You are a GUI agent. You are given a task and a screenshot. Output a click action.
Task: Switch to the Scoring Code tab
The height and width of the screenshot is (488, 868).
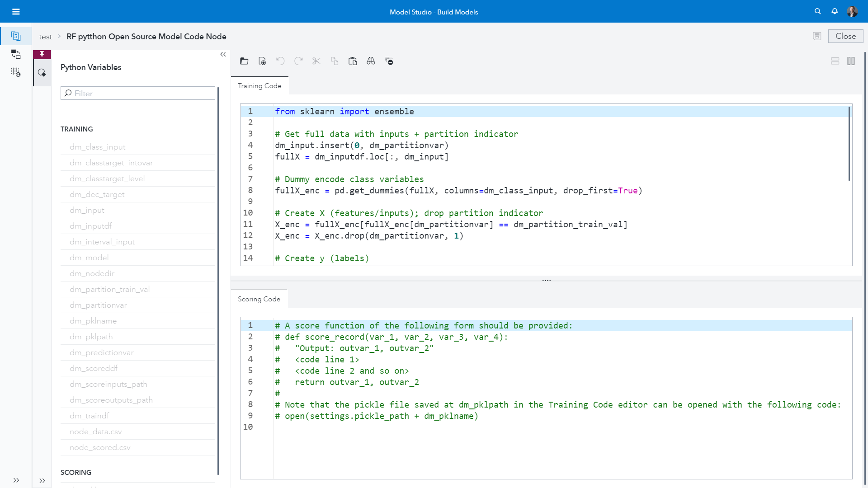[259, 299]
